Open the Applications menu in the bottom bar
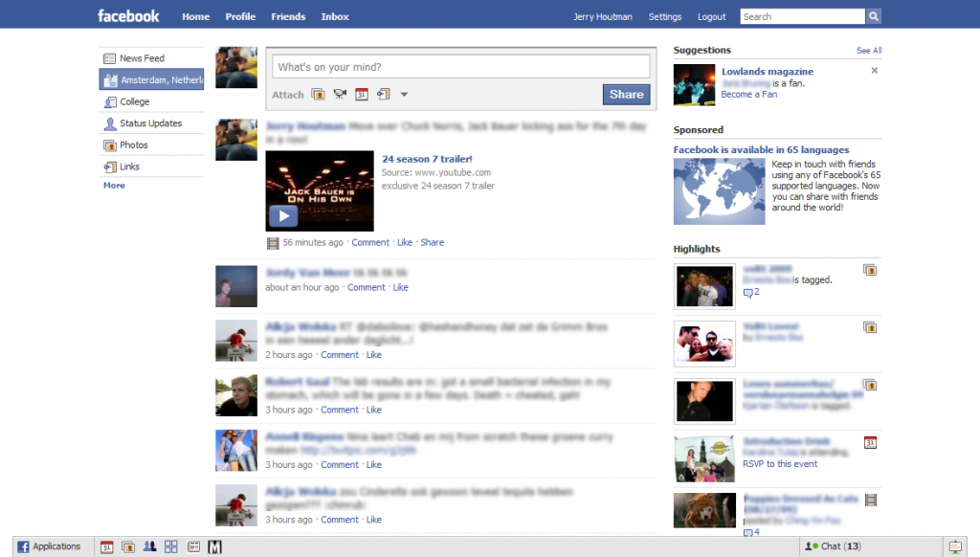 click(x=49, y=546)
